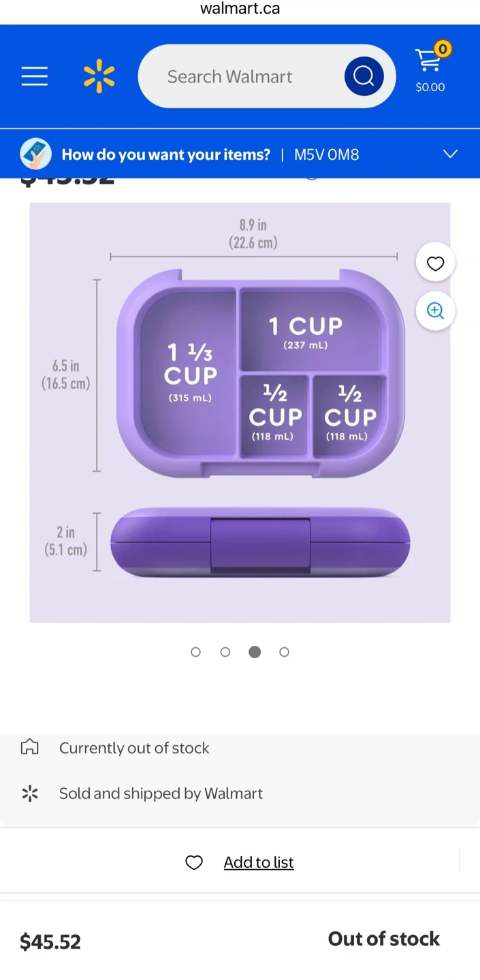Tap the delivery phone icon in banner

[x=35, y=154]
